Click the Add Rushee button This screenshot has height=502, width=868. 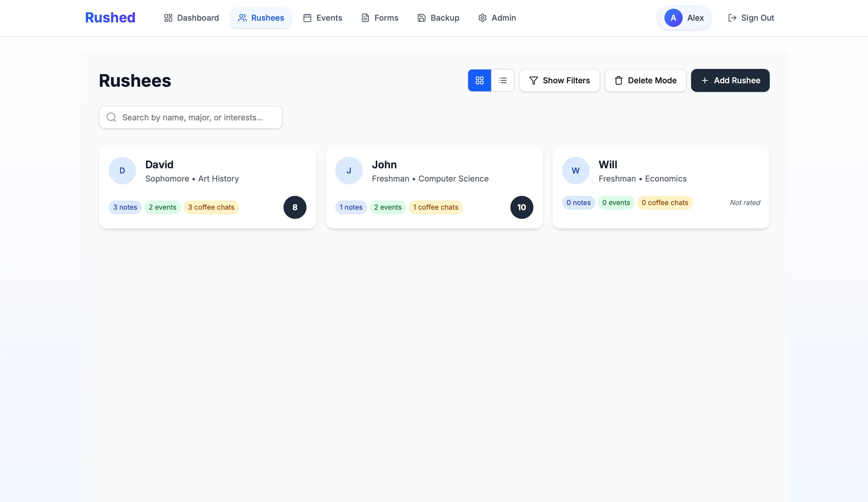[x=730, y=80]
